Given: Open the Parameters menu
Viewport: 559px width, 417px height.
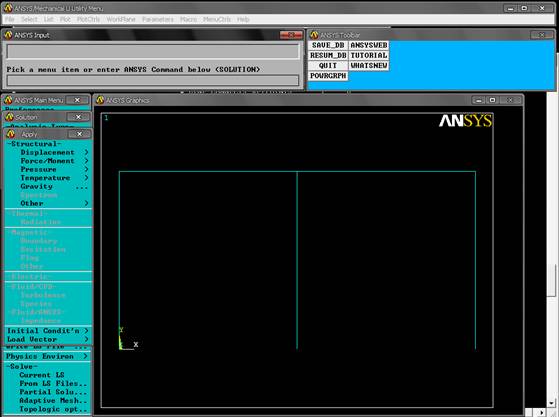Looking at the screenshot, I should coord(158,19).
